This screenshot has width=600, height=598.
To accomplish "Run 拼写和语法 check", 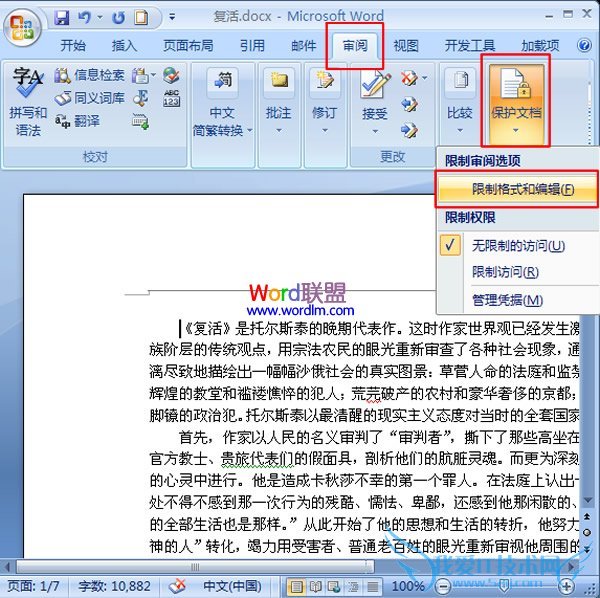I will click(27, 102).
